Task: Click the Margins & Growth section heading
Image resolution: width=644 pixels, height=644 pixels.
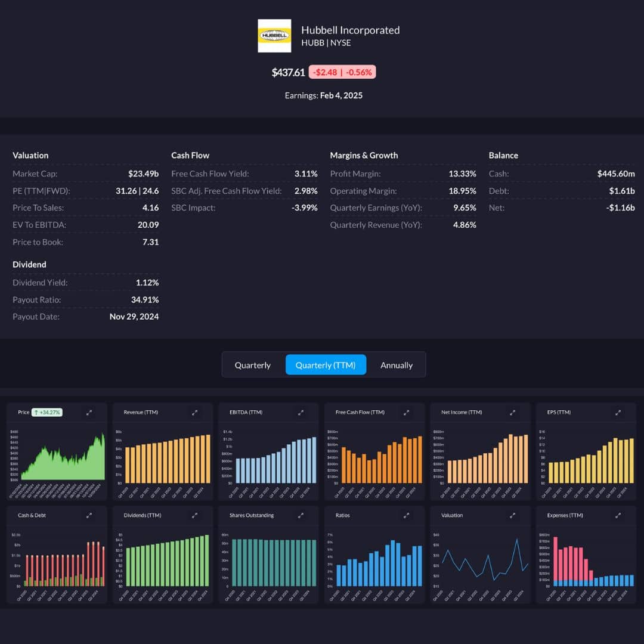Action: pyautogui.click(x=364, y=155)
